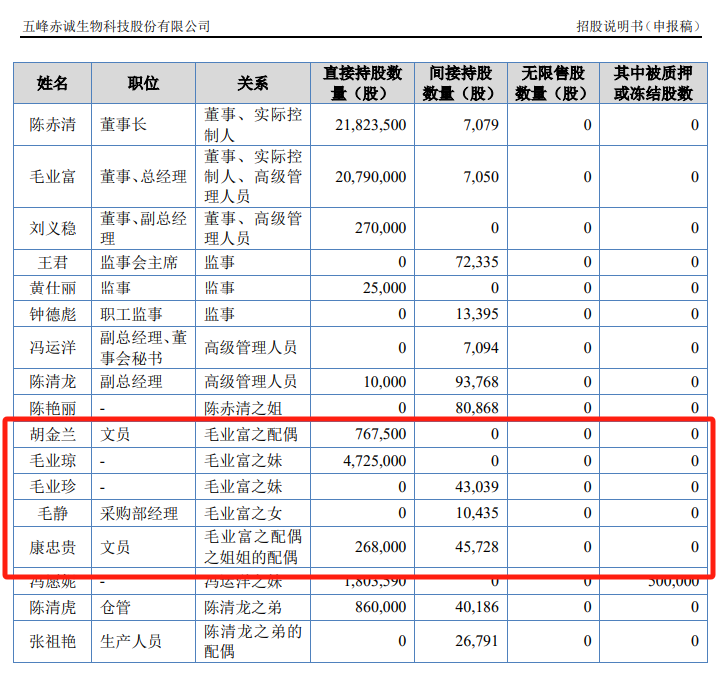Image resolution: width=726 pixels, height=688 pixels.
Task: Click the name cell 毛静
Action: point(52,513)
